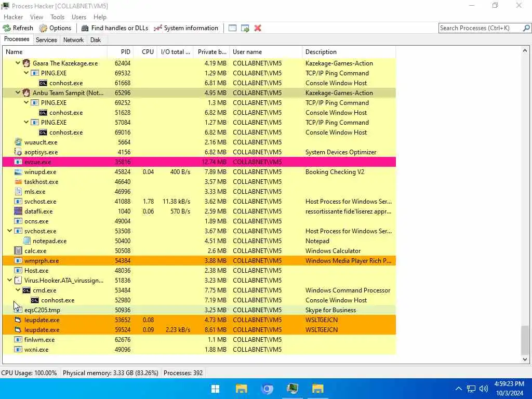Select the highlighted evzue.exe process row
The height and width of the screenshot is (399, 532).
[199, 162]
